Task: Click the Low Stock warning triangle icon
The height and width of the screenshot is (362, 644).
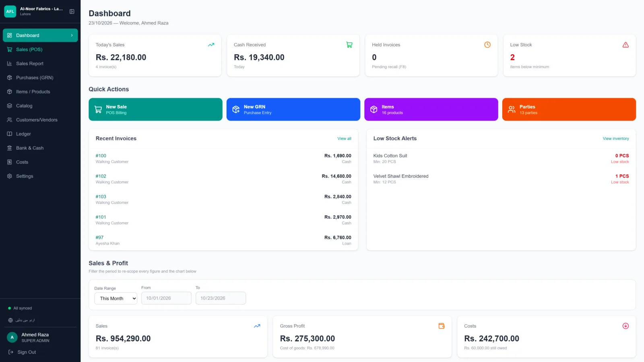Action: coord(625,45)
